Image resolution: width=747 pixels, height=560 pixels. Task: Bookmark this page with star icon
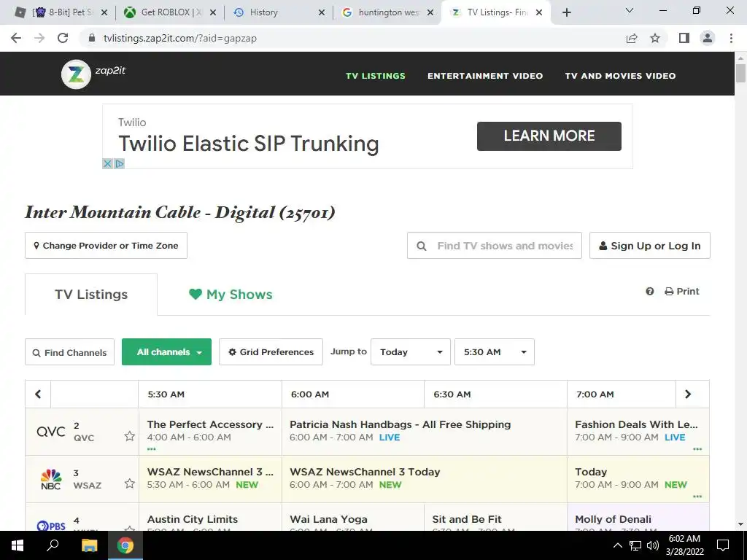tap(655, 38)
